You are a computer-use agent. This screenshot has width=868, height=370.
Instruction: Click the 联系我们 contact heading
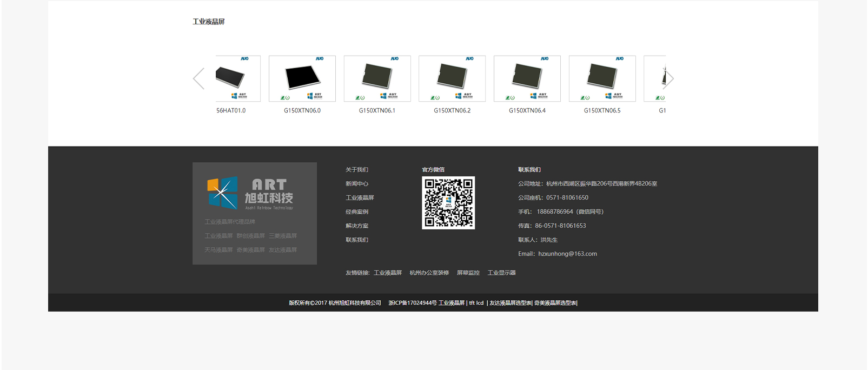(529, 170)
